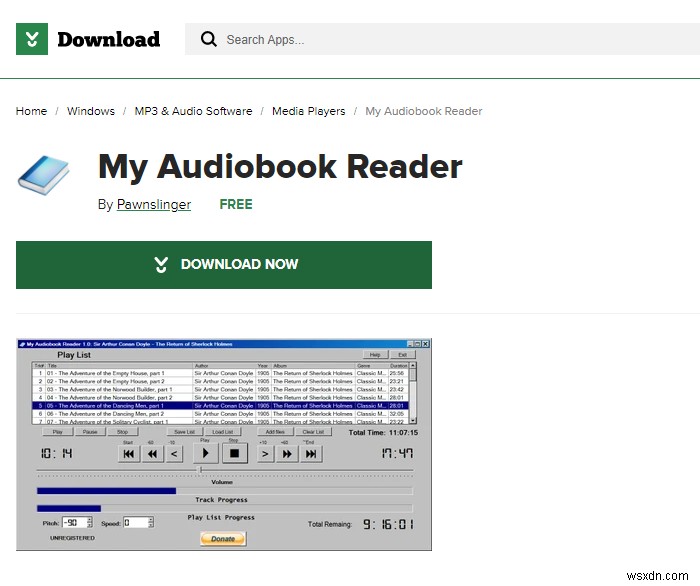Click the search magnifier icon
Screen dimensions: 700x586
208,39
